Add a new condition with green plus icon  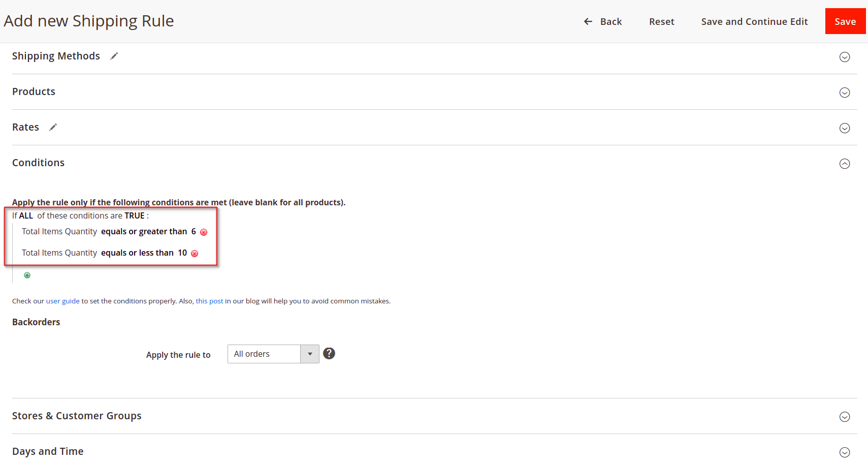click(x=27, y=275)
